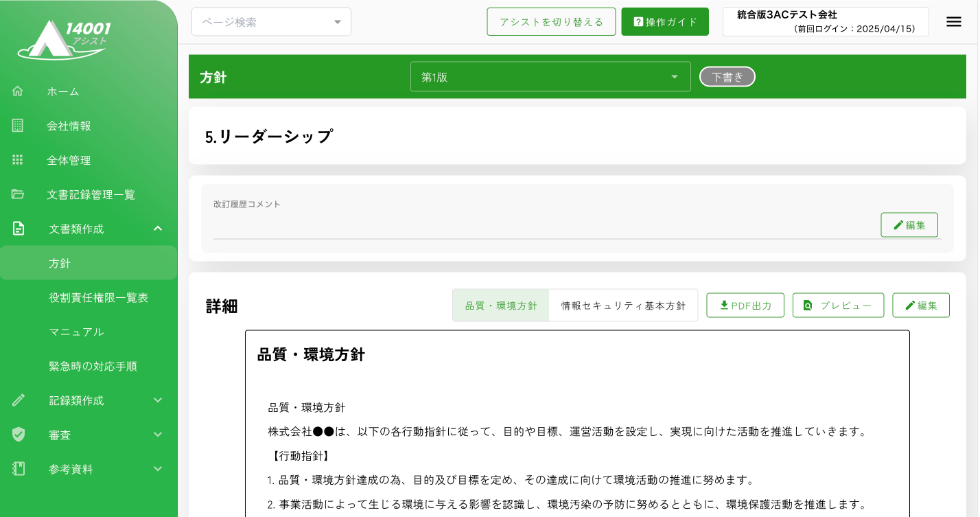The image size is (980, 517).
Task: Open the hamburger menu at top right
Action: click(x=953, y=22)
